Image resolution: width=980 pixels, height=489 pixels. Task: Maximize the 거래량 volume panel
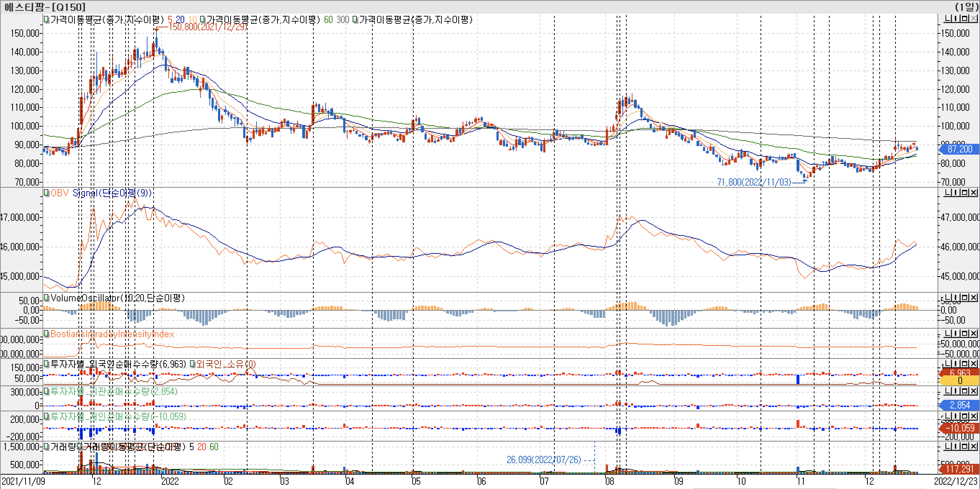click(965, 446)
